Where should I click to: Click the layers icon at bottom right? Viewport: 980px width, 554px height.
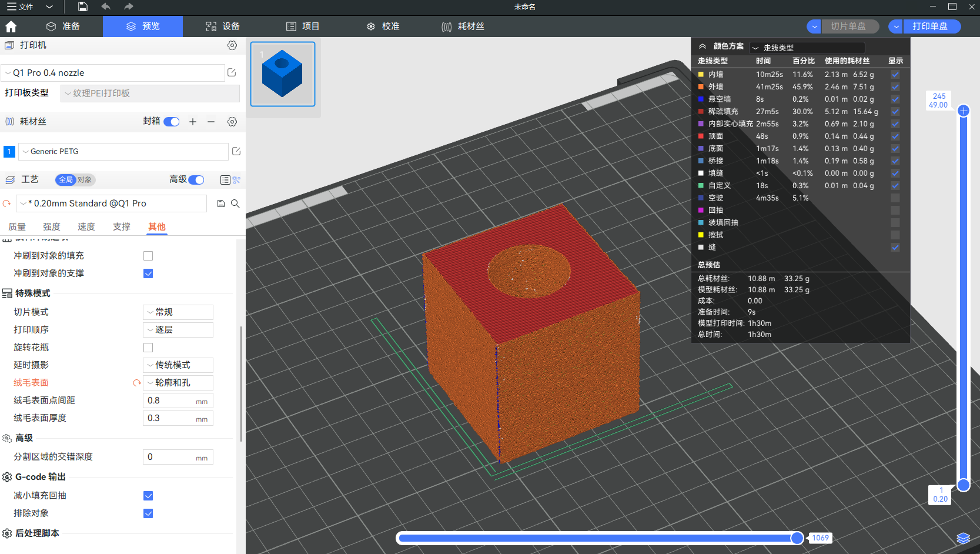coord(963,538)
